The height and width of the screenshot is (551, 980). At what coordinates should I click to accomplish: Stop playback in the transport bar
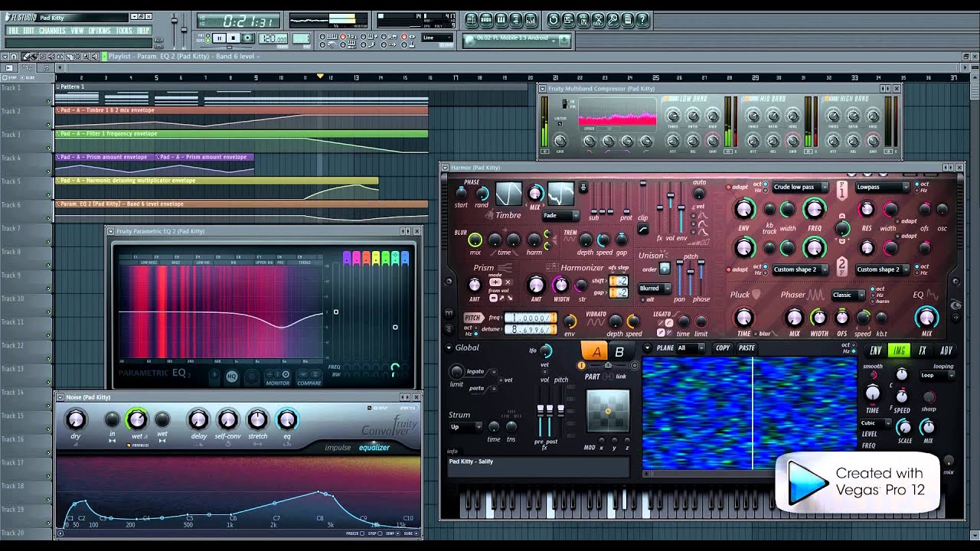point(234,37)
